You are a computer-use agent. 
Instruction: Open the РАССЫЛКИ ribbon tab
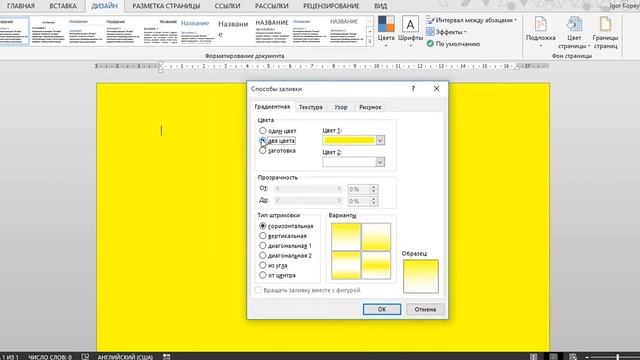[x=271, y=6]
